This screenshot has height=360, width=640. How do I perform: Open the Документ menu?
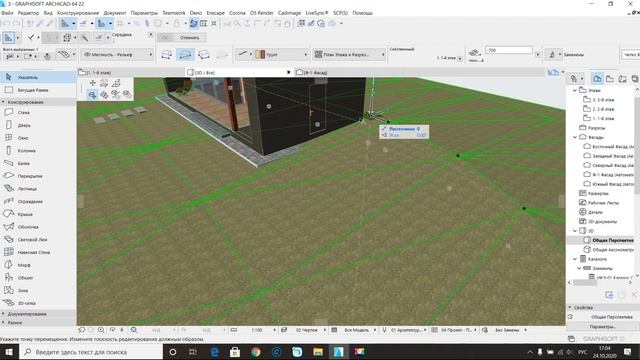click(x=115, y=13)
